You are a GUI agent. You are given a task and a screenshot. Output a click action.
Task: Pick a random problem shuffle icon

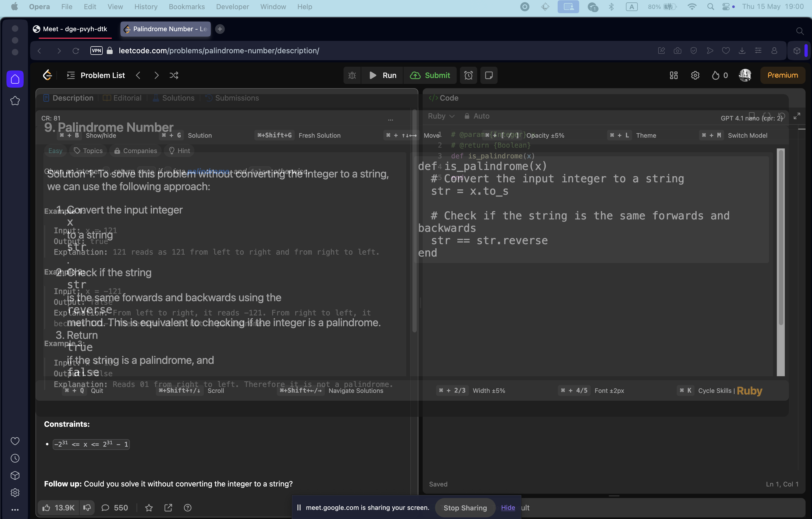pyautogui.click(x=174, y=75)
